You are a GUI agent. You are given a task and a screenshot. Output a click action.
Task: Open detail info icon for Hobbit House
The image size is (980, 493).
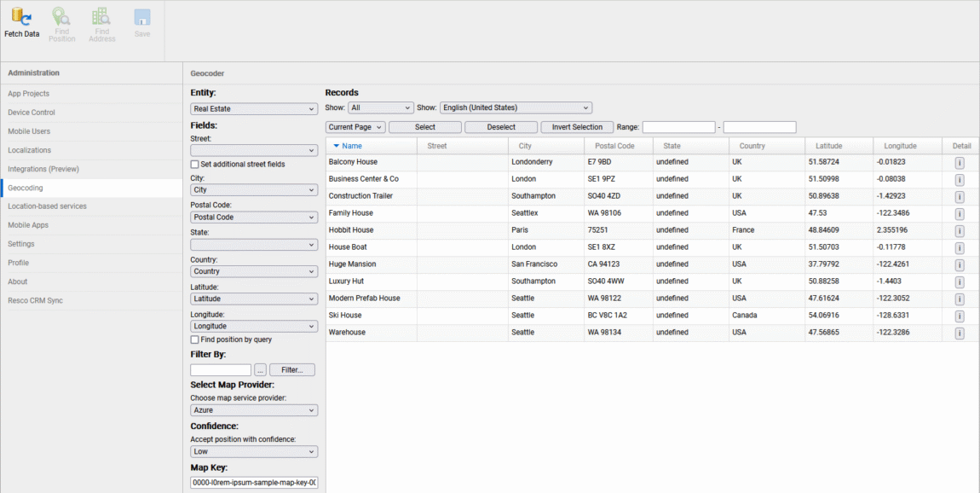(x=960, y=229)
